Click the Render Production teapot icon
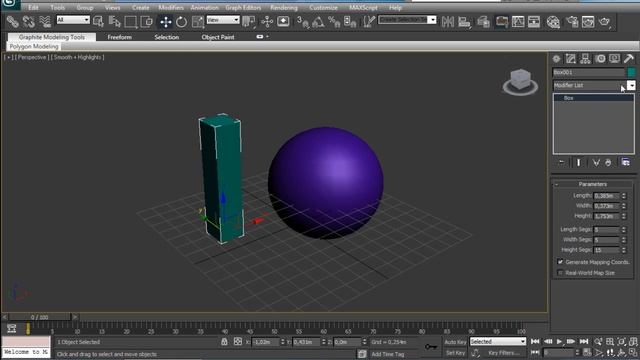The width and height of the screenshot is (640, 360). click(604, 22)
